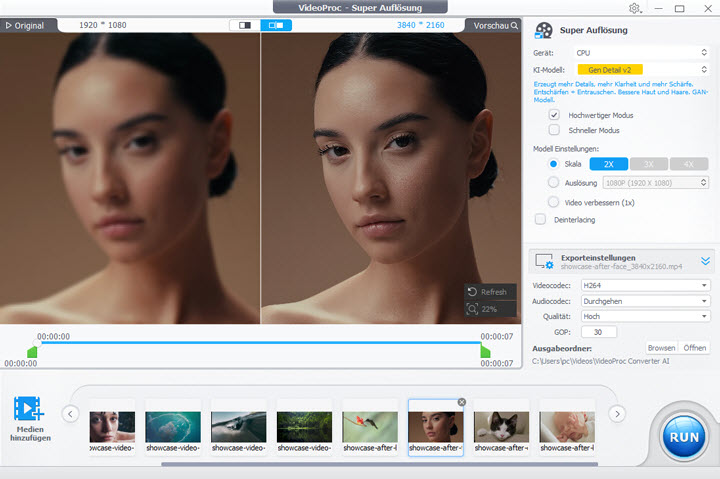Open the 1080P resolution dropdown
720x479 pixels.
coord(656,183)
